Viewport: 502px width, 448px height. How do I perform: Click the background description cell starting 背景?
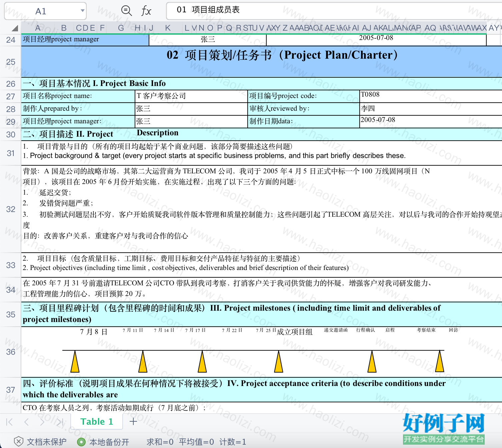click(262, 209)
